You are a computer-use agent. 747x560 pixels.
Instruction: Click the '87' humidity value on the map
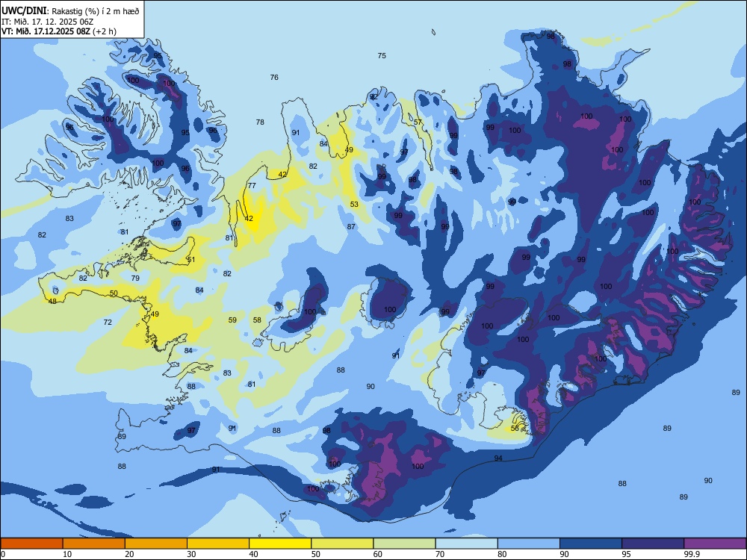click(x=351, y=227)
